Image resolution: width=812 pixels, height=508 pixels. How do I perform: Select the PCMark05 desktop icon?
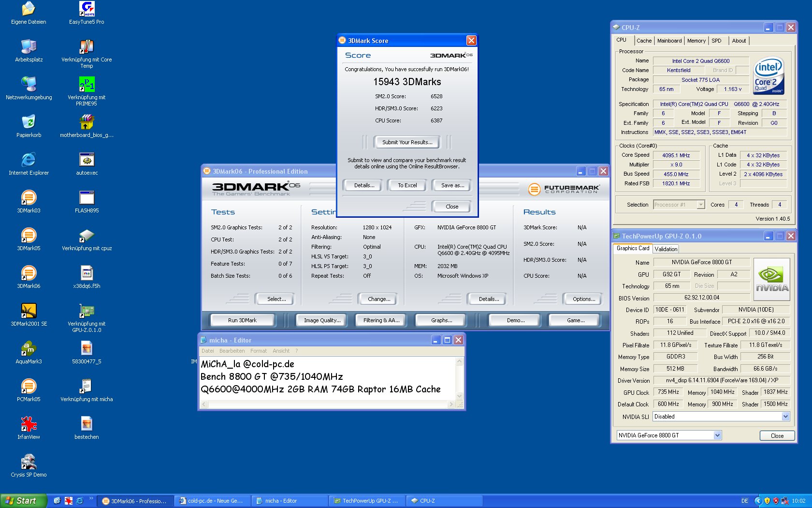point(29,390)
